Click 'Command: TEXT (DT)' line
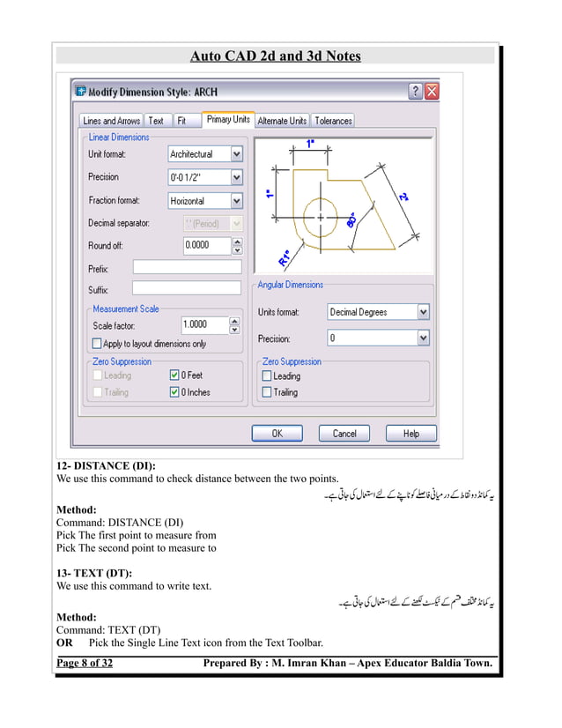This screenshot has height=728, width=562. pyautogui.click(x=108, y=629)
